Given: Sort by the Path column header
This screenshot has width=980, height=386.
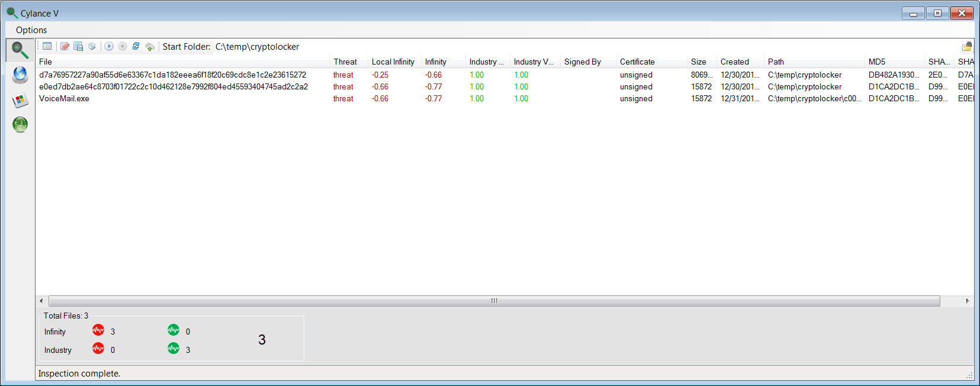Looking at the screenshot, I should coord(814,62).
